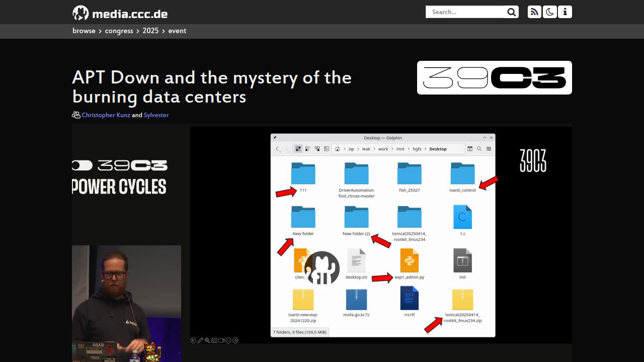The height and width of the screenshot is (362, 644).
Task: Open the RSS feeds icon
Action: pyautogui.click(x=534, y=12)
